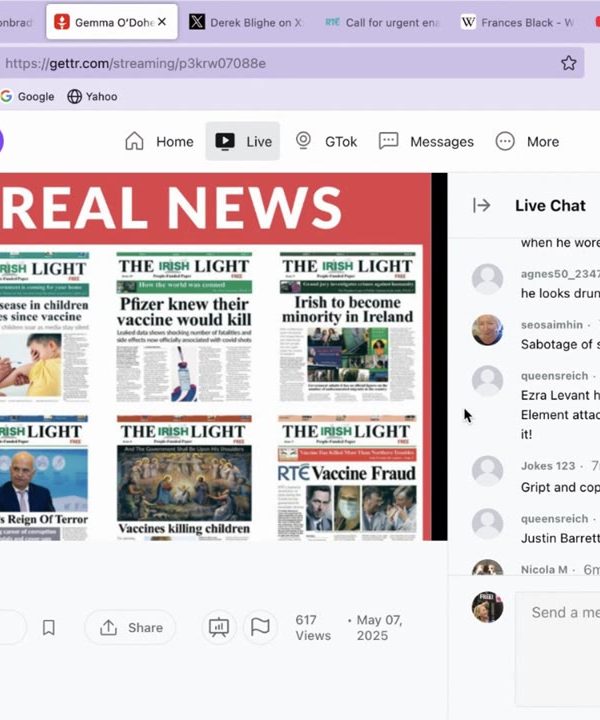Click the Irish to become minority cover

tap(348, 326)
